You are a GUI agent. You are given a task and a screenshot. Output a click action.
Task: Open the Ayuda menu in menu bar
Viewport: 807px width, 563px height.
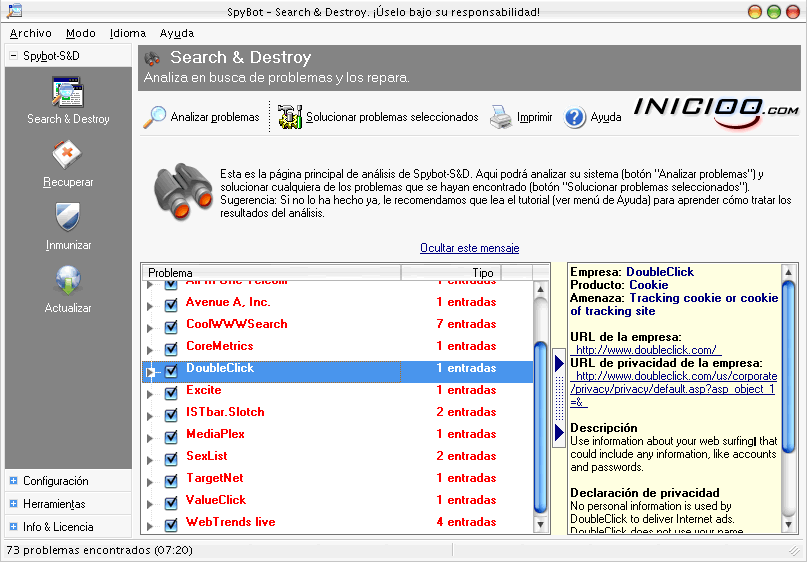[x=177, y=33]
